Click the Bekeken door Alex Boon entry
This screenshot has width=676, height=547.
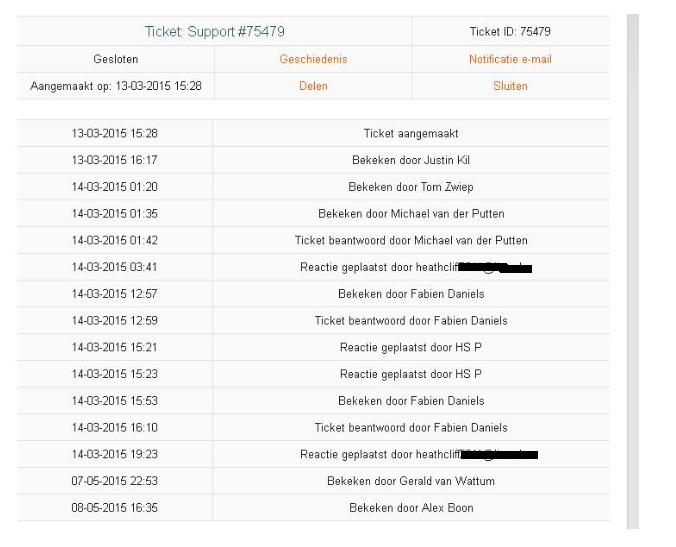(x=411, y=507)
